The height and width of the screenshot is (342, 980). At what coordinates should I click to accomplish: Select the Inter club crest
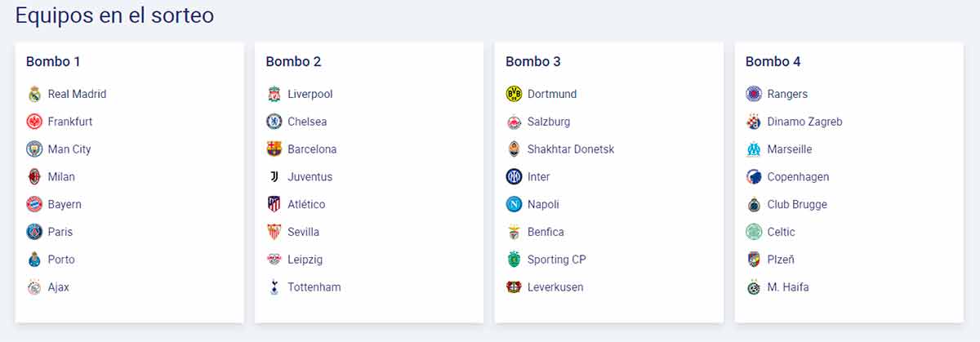coord(514,177)
